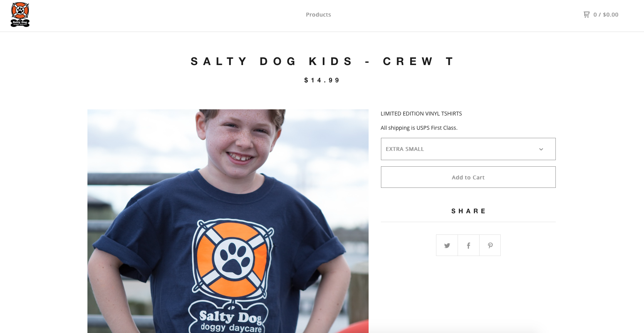
Task: Open the Extra Small size dropdown
Action: click(468, 149)
